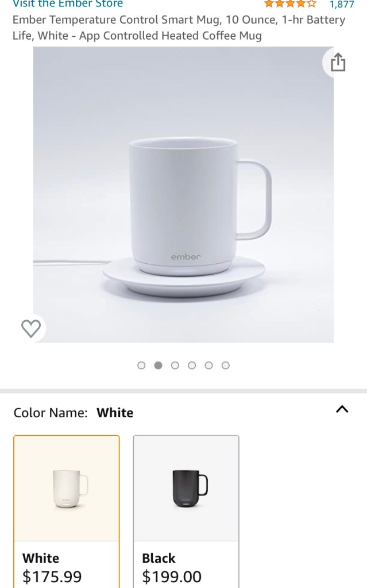Add mug to wish list with heart icon
Screen dimensions: 367x588
[31, 328]
